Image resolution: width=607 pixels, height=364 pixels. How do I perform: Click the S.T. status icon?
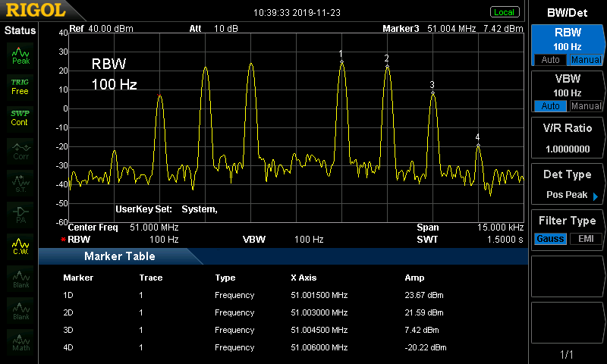(20, 182)
